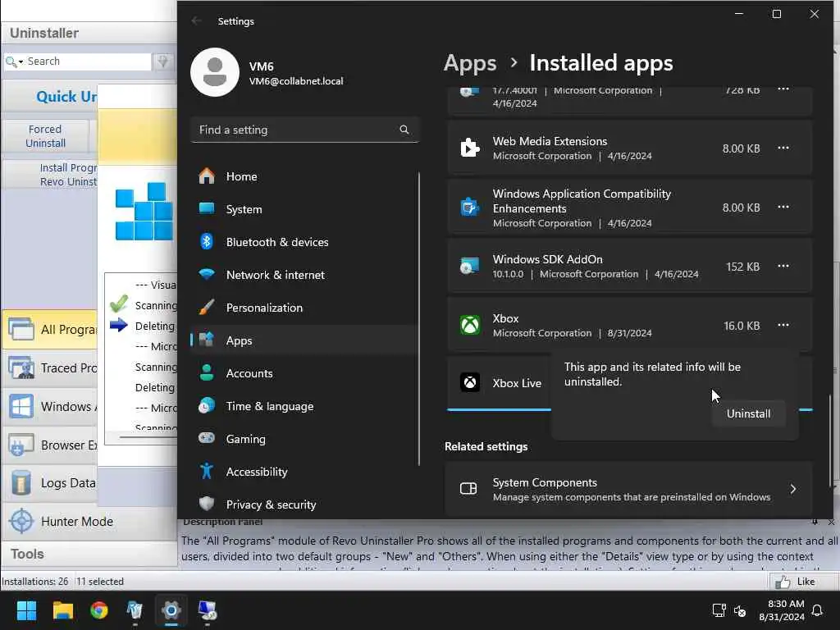Select Traced Programs in Revo sidebar
The image size is (840, 630).
click(50, 368)
